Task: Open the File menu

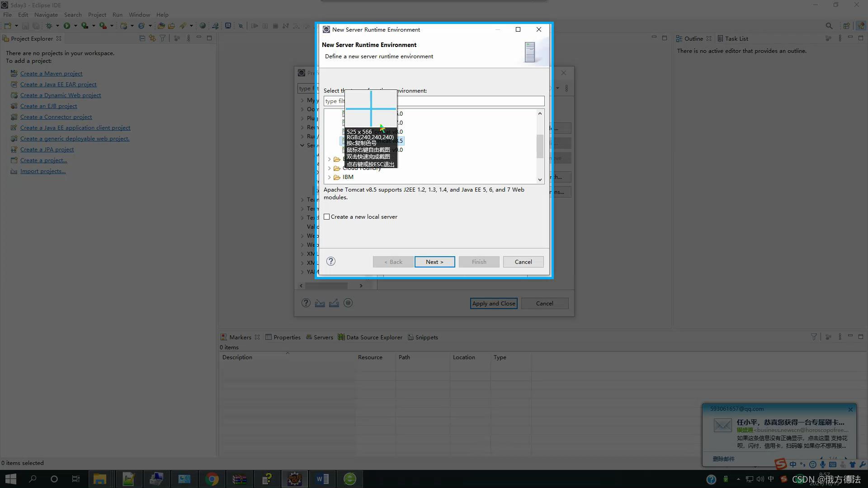Action: click(8, 14)
